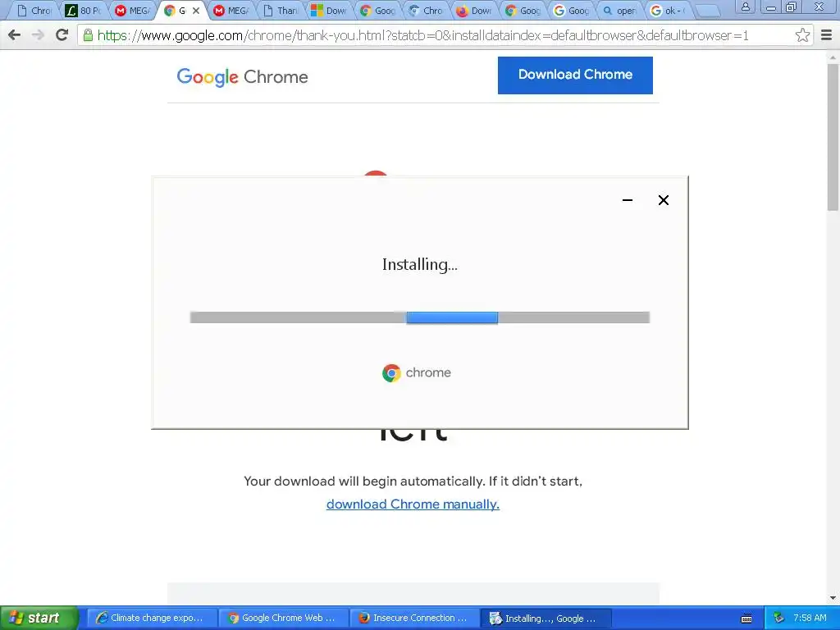Switch to the 'Than' tab
This screenshot has height=630, width=840.
coord(281,11)
